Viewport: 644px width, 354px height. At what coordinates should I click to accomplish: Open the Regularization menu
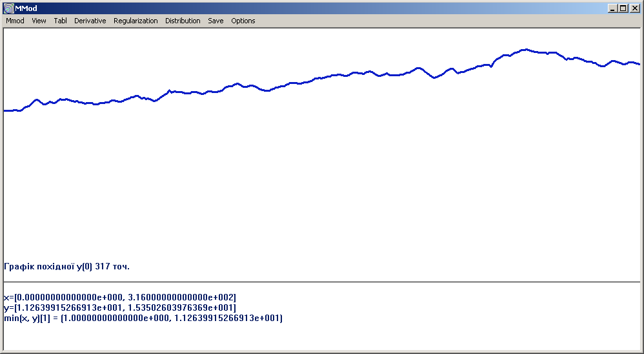136,21
